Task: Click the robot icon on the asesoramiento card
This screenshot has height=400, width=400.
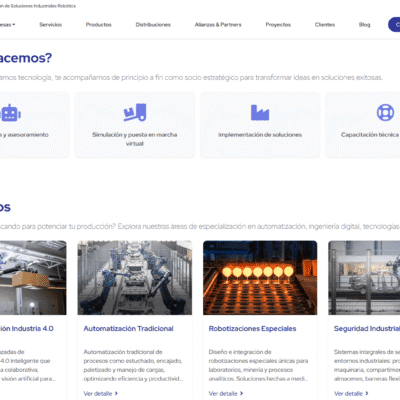Action: [10, 113]
